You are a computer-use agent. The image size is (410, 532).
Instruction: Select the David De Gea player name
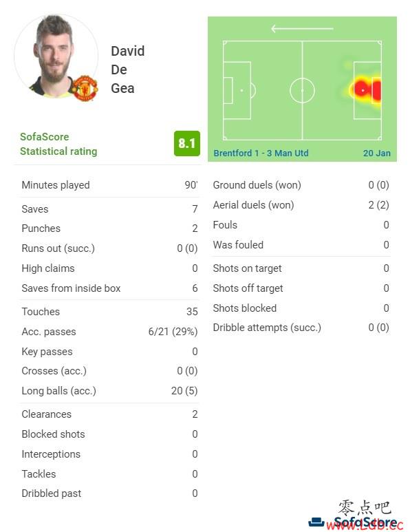pyautogui.click(x=127, y=70)
